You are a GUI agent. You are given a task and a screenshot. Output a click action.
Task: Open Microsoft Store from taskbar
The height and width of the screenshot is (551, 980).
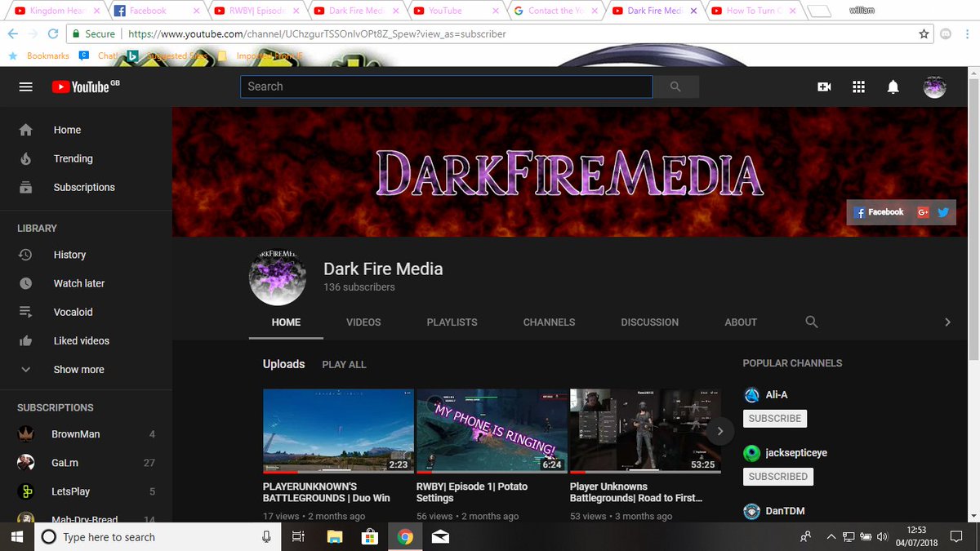(x=369, y=536)
